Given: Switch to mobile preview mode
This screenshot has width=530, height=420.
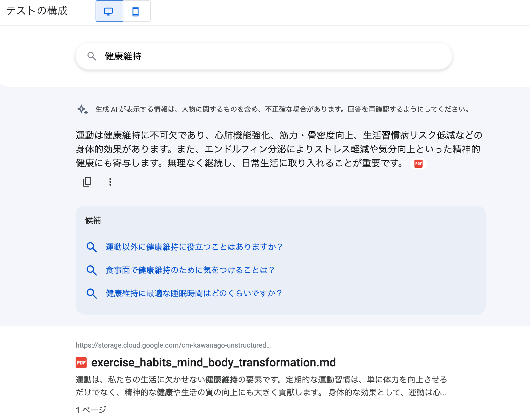Looking at the screenshot, I should [x=136, y=11].
